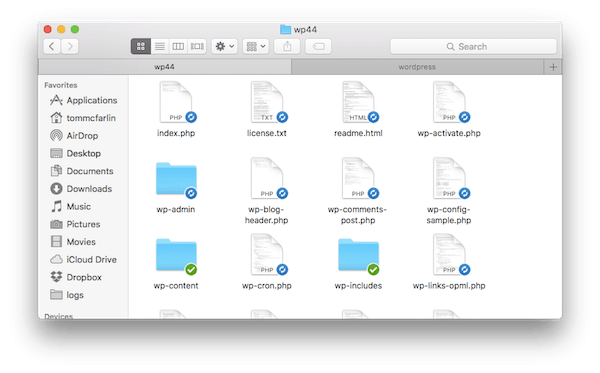Switch to the wordpress tab

click(x=417, y=67)
